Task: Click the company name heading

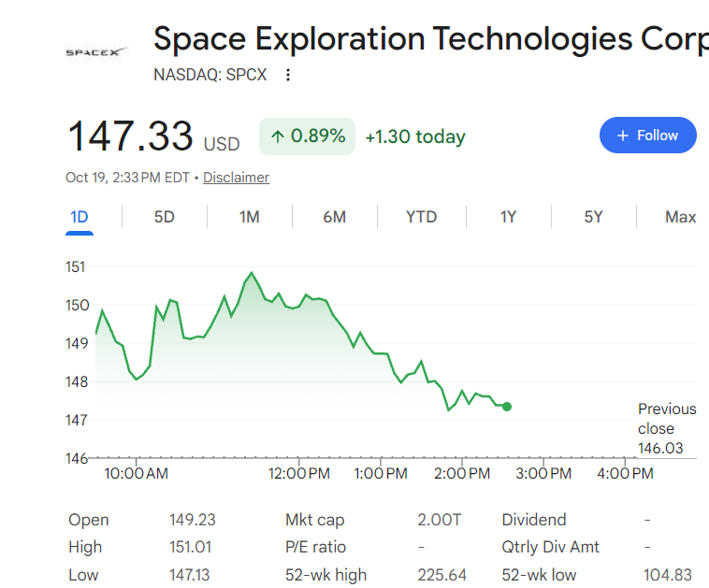Action: point(431,39)
